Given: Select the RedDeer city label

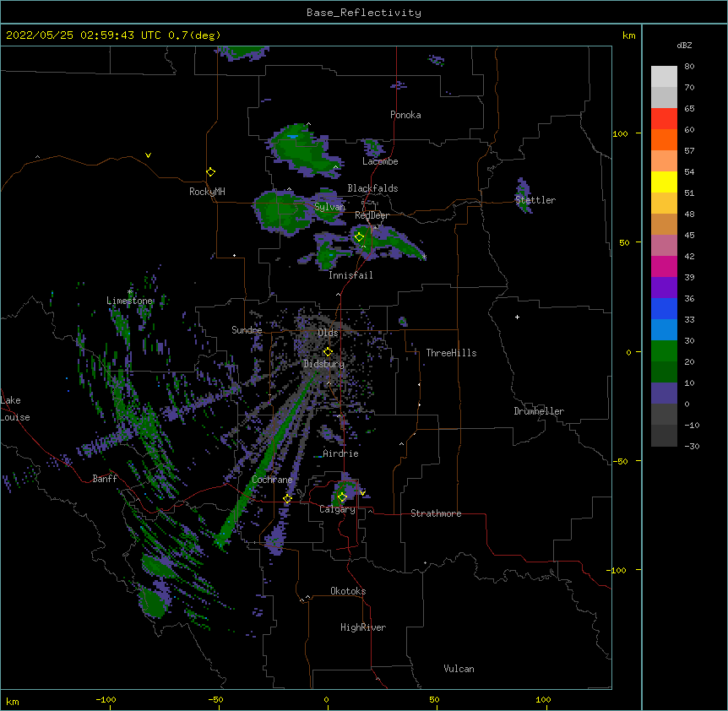Looking at the screenshot, I should (372, 215).
